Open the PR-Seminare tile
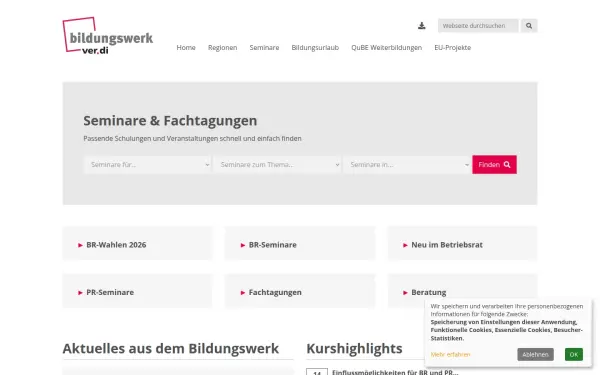The width and height of the screenshot is (600, 375). point(137,291)
